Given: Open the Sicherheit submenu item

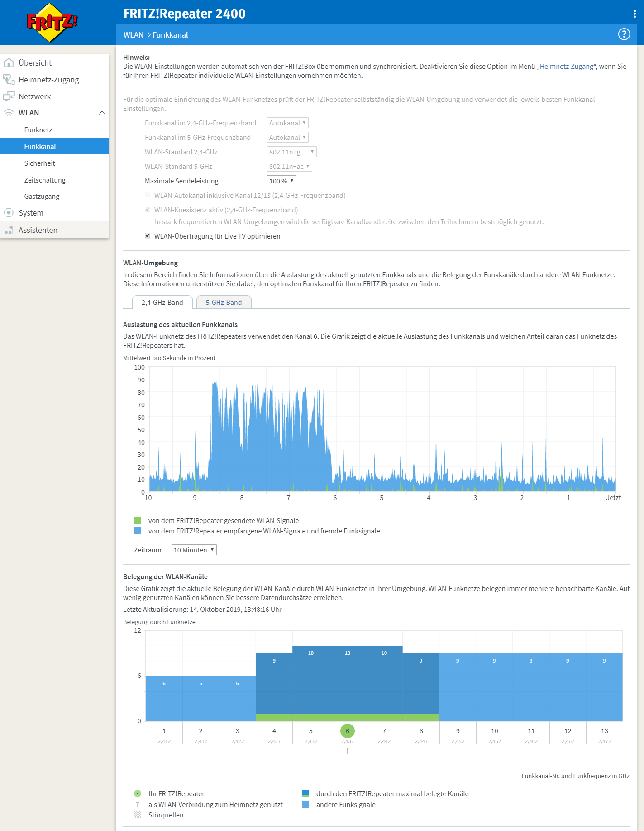Looking at the screenshot, I should point(40,163).
